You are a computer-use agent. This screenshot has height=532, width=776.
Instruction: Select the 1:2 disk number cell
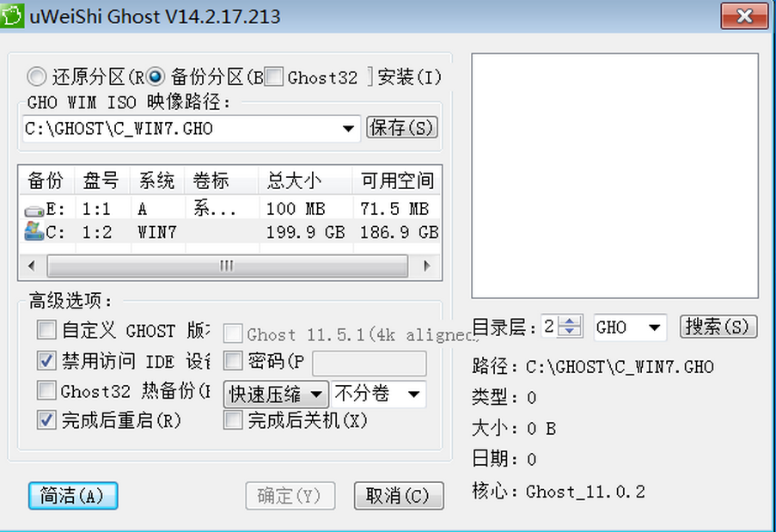[x=96, y=232]
